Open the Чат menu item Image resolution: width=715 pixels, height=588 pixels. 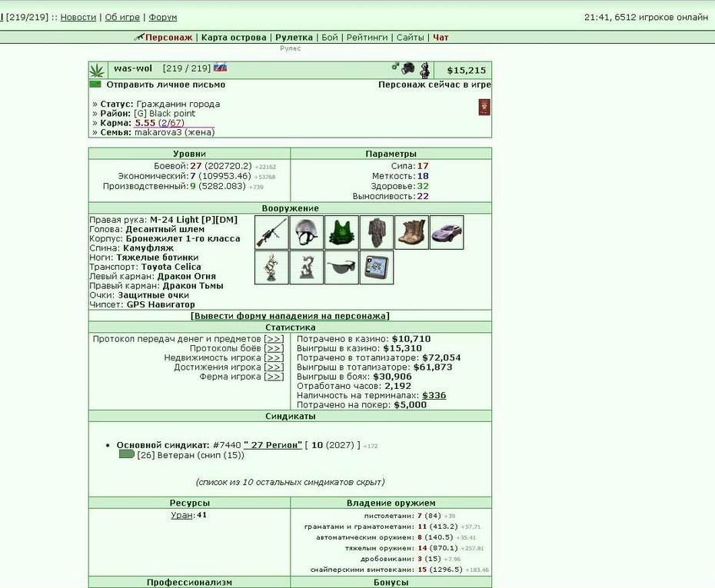(441, 38)
